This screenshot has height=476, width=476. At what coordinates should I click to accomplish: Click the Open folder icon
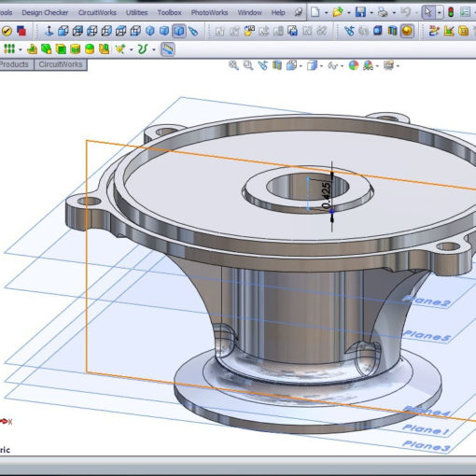click(338, 12)
